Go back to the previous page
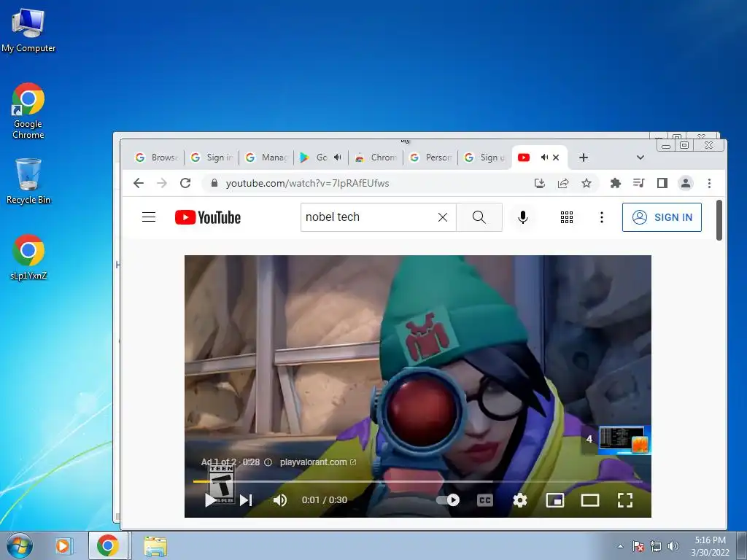Viewport: 747px width, 560px height. [139, 183]
